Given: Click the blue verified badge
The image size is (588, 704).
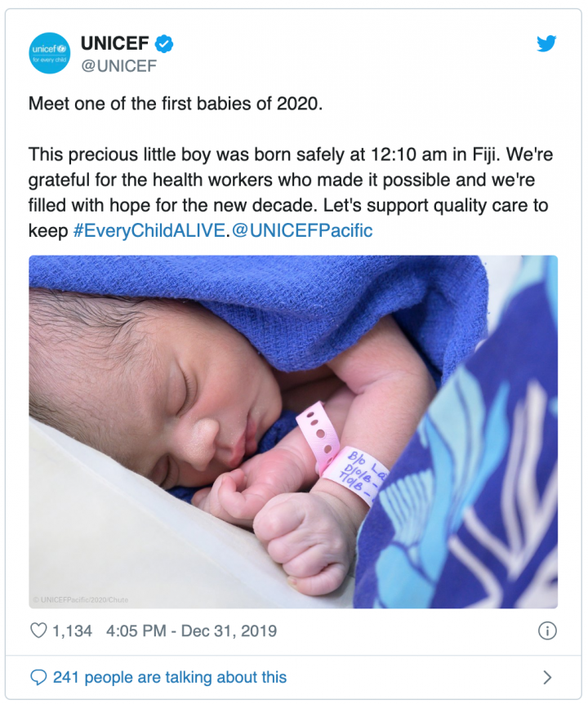Looking at the screenshot, I should click(x=164, y=44).
